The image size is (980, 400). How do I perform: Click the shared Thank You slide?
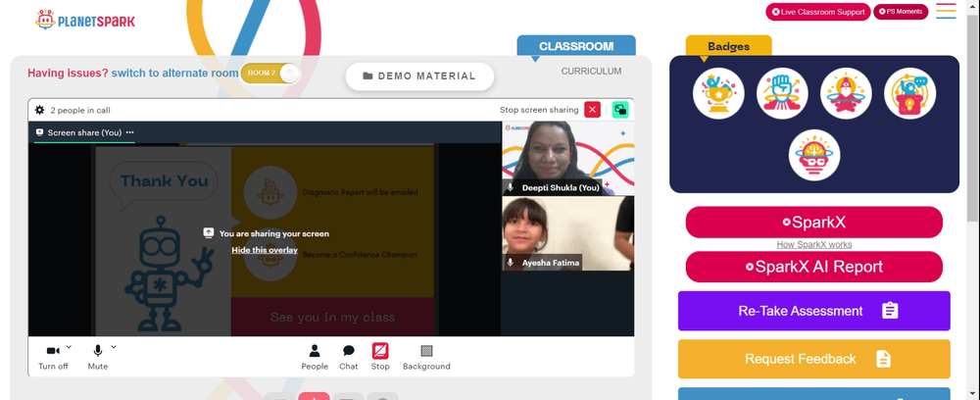pos(265,240)
